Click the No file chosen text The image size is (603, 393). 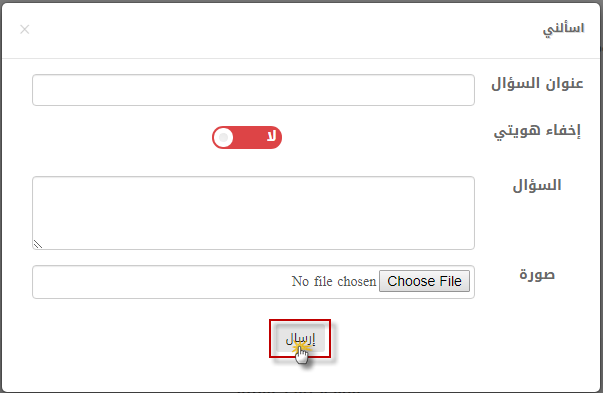pos(334,281)
